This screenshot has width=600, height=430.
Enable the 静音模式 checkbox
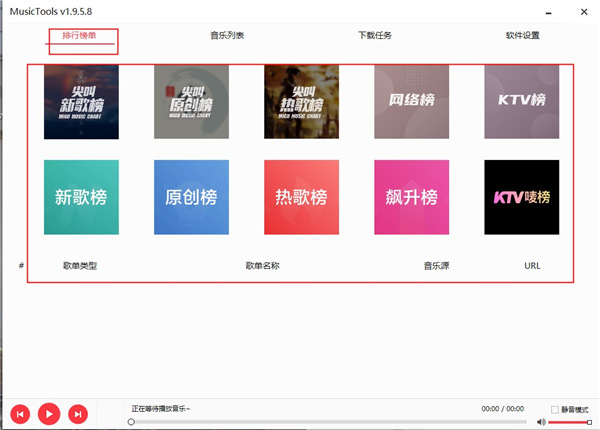555,409
